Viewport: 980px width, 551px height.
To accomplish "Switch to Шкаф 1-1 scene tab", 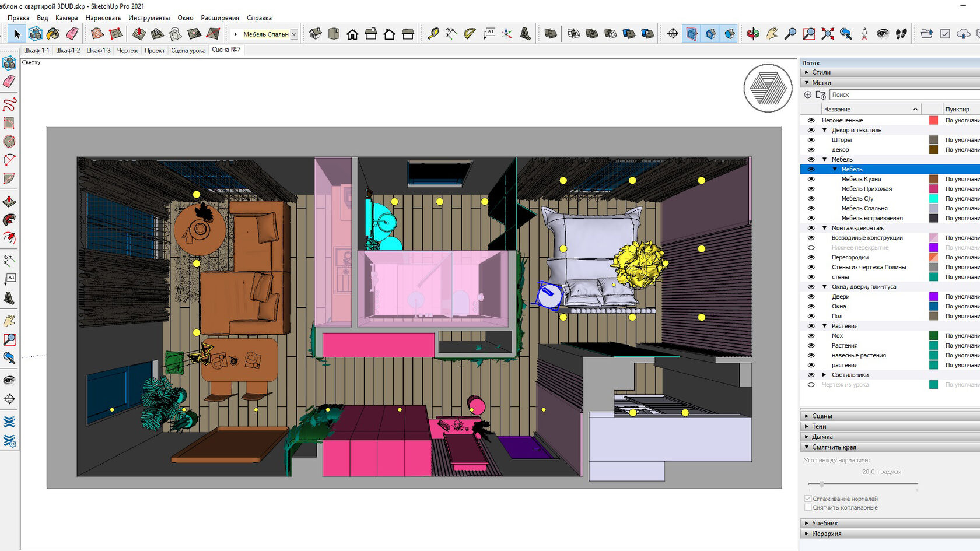I will (x=36, y=50).
